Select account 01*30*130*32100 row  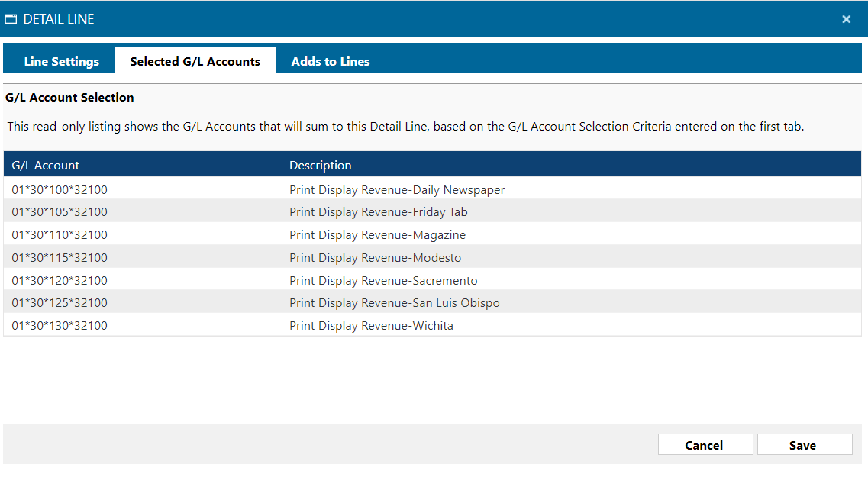pyautogui.click(x=60, y=325)
